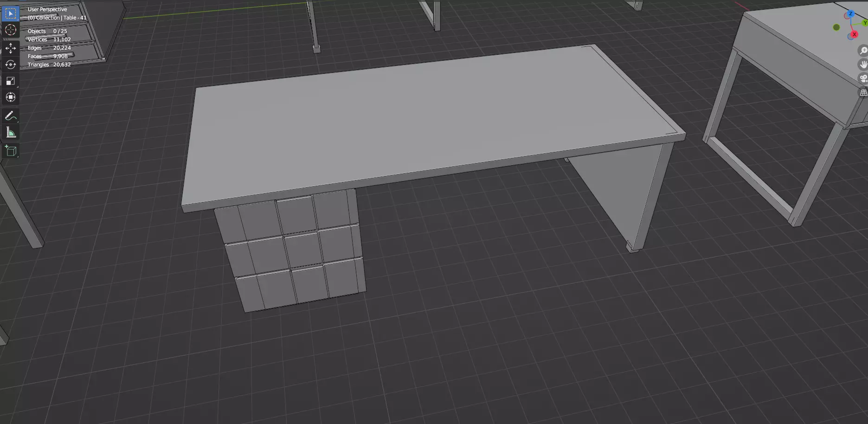Screen dimensions: 868x424
Task: Click the green Y axis gizmo
Action: tap(864, 22)
